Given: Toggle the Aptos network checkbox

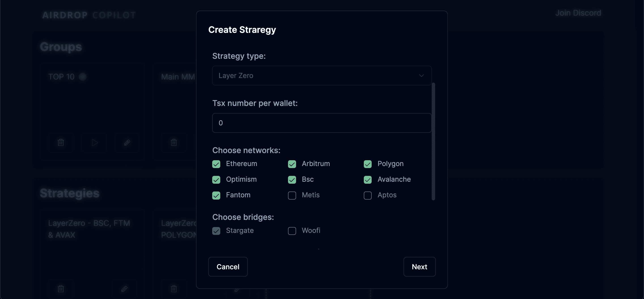Looking at the screenshot, I should click(367, 195).
